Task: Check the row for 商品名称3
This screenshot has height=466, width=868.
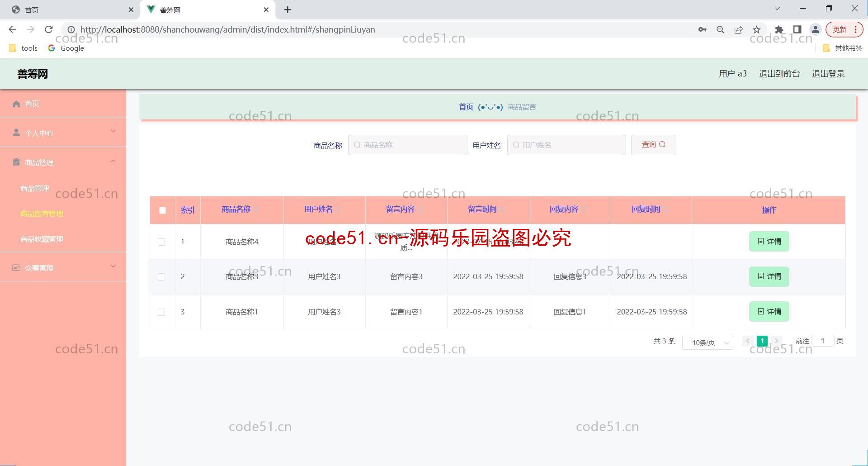Action: tap(161, 277)
